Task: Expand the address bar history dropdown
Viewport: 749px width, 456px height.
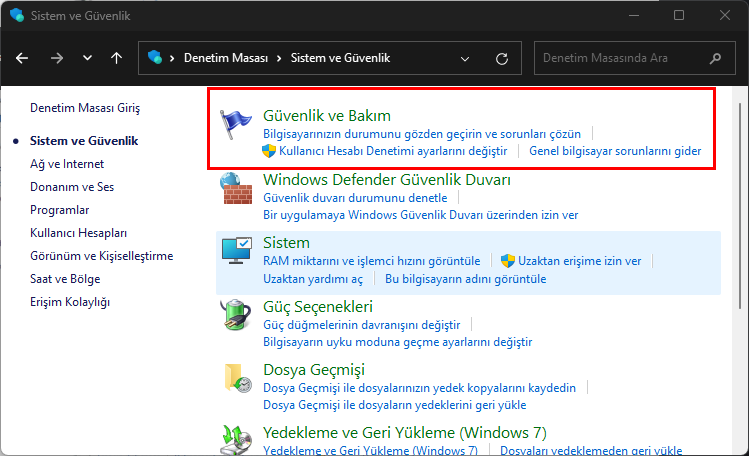Action: click(x=464, y=59)
